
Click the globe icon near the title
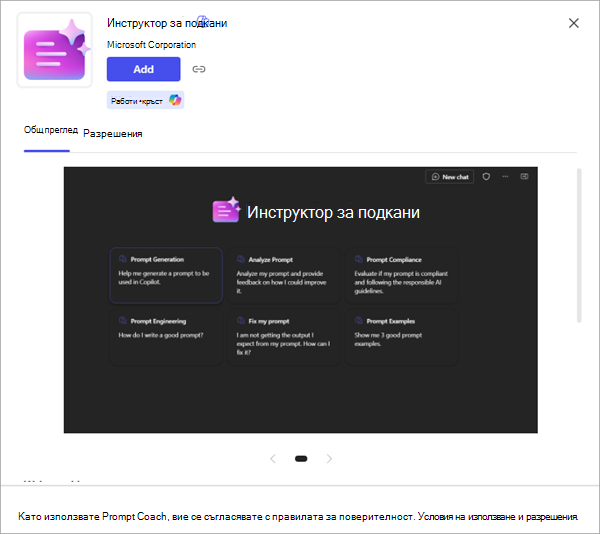tap(202, 20)
